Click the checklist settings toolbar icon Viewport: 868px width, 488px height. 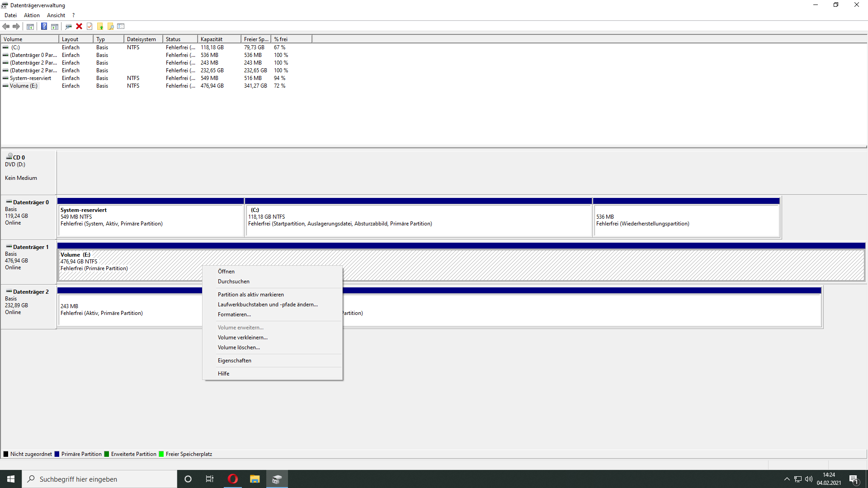click(121, 26)
